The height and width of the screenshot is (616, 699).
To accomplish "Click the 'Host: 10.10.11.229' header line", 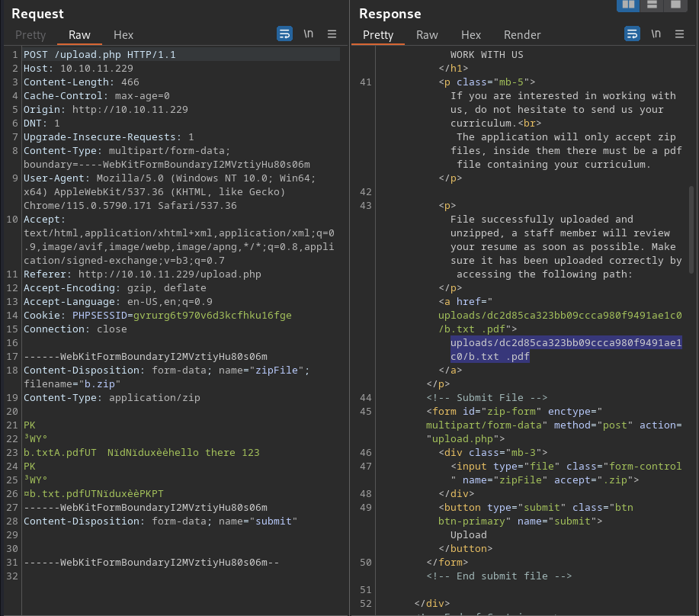I will pyautogui.click(x=78, y=68).
